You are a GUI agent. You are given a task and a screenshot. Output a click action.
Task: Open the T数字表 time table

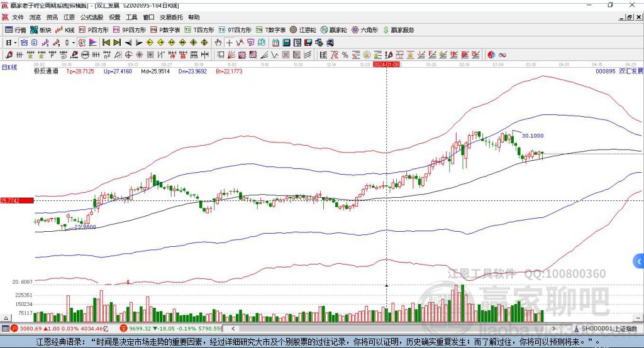coord(270,30)
